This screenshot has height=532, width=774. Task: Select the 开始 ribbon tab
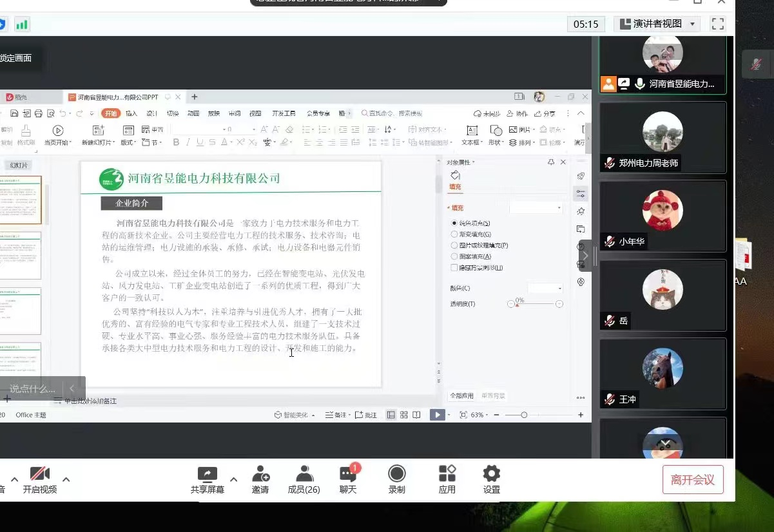[111, 113]
